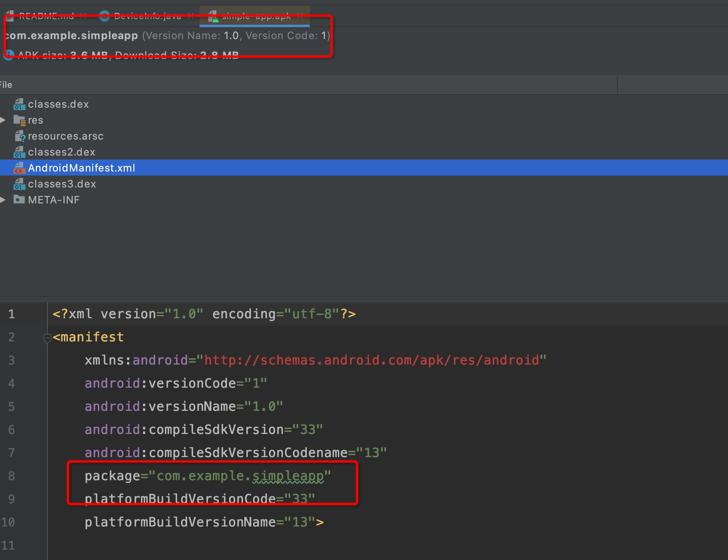Click the META-INF folder icon
The width and height of the screenshot is (728, 560).
(19, 199)
